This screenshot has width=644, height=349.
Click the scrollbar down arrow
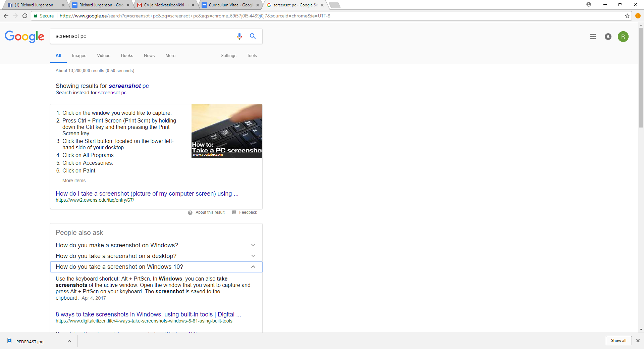tap(641, 330)
